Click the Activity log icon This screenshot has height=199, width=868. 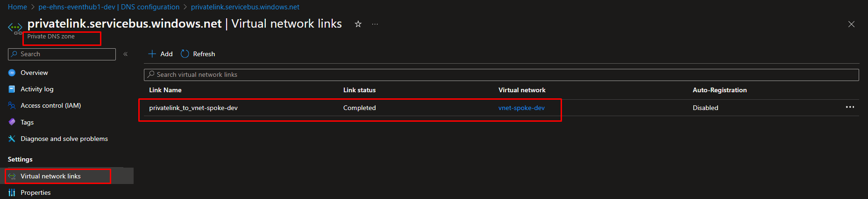coord(12,89)
